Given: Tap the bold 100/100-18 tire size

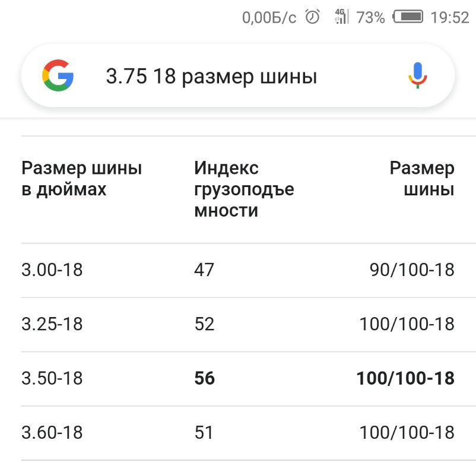Looking at the screenshot, I should click(x=405, y=378).
